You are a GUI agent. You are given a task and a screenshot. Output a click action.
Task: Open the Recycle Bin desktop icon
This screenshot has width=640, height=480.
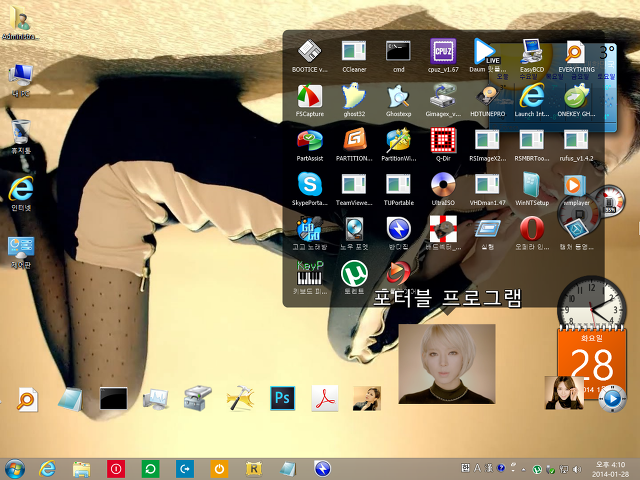20,132
